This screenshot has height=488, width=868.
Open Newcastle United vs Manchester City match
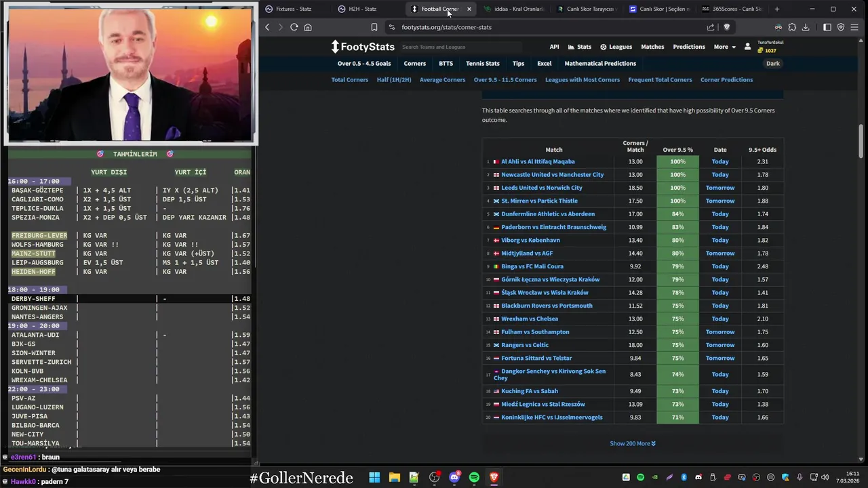[552, 174]
